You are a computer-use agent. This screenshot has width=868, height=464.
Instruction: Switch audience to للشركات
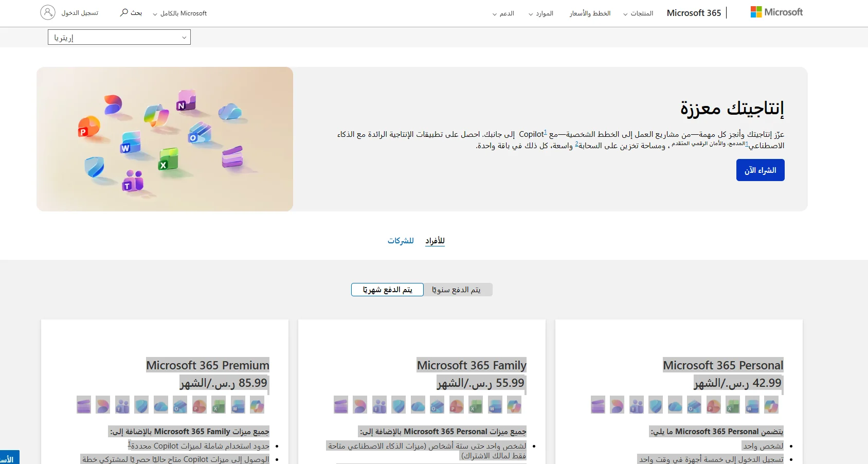pos(401,241)
